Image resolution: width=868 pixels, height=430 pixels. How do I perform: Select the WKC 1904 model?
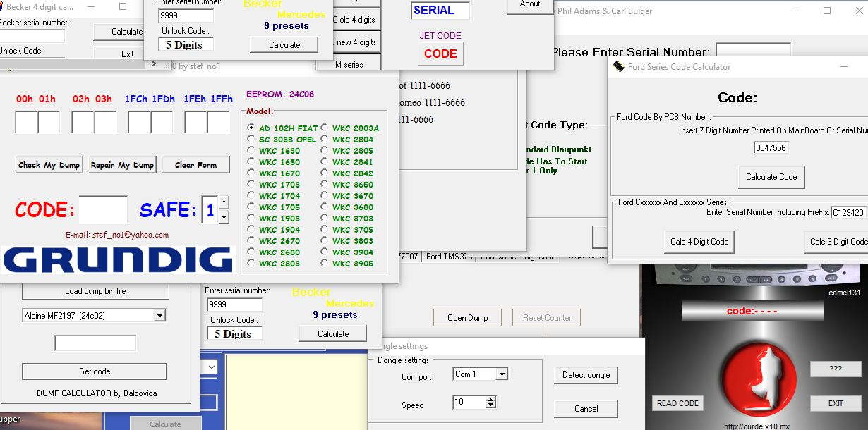[251, 230]
